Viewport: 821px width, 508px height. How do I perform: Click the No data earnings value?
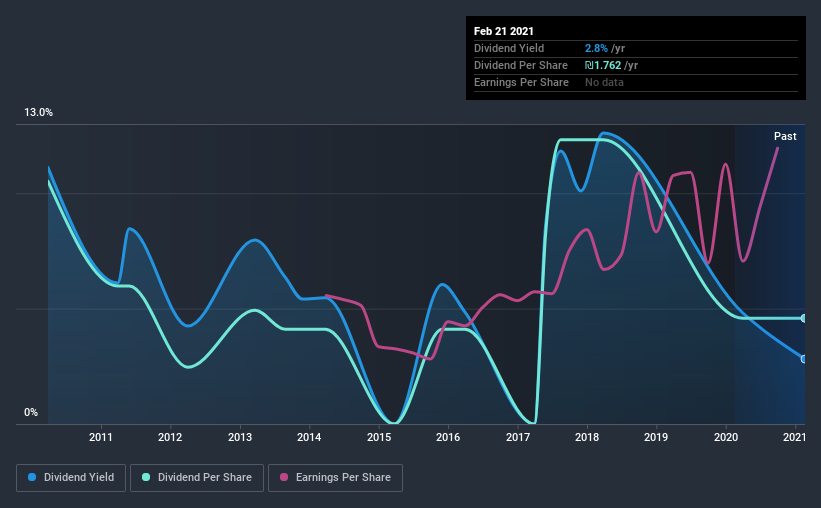pyautogui.click(x=604, y=83)
